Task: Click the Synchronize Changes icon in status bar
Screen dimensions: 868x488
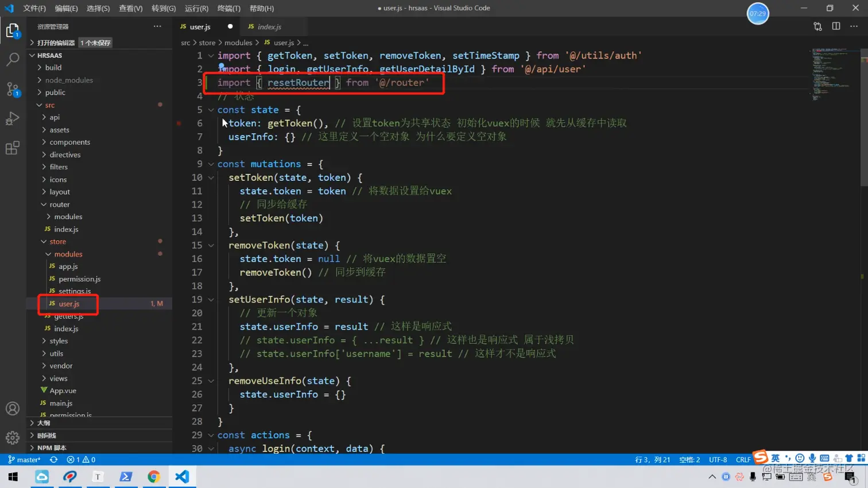Action: (53, 460)
